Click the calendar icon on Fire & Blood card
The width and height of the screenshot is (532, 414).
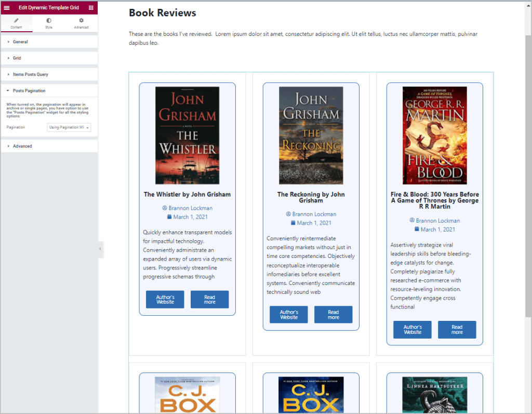point(417,229)
